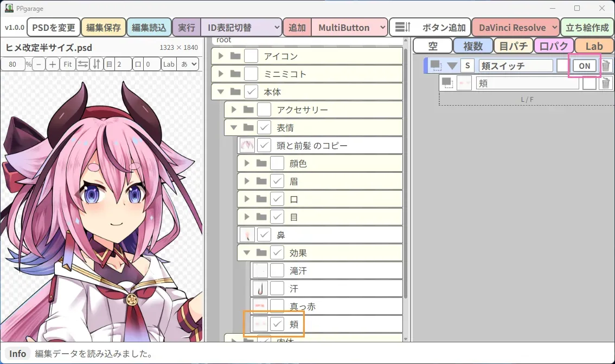Click the 追加 button
Viewport: 615px width, 364px height.
click(297, 28)
